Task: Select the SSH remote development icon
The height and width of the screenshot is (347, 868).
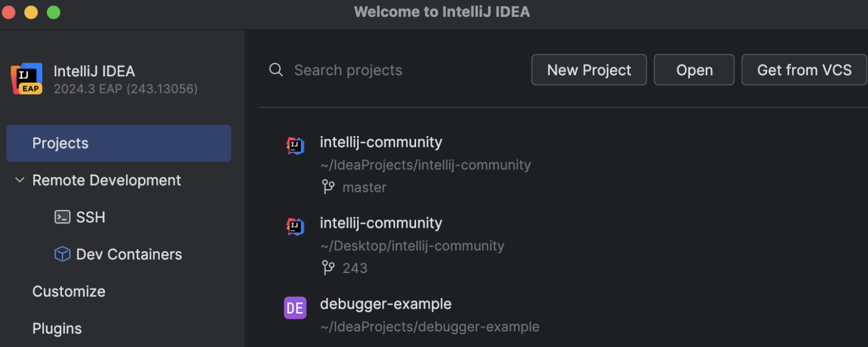Action: pyautogui.click(x=62, y=217)
